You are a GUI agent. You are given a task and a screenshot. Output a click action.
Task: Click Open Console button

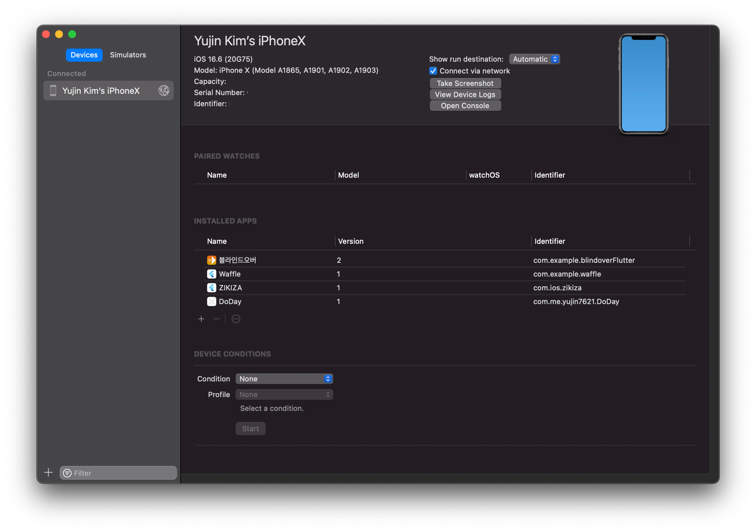(x=465, y=105)
